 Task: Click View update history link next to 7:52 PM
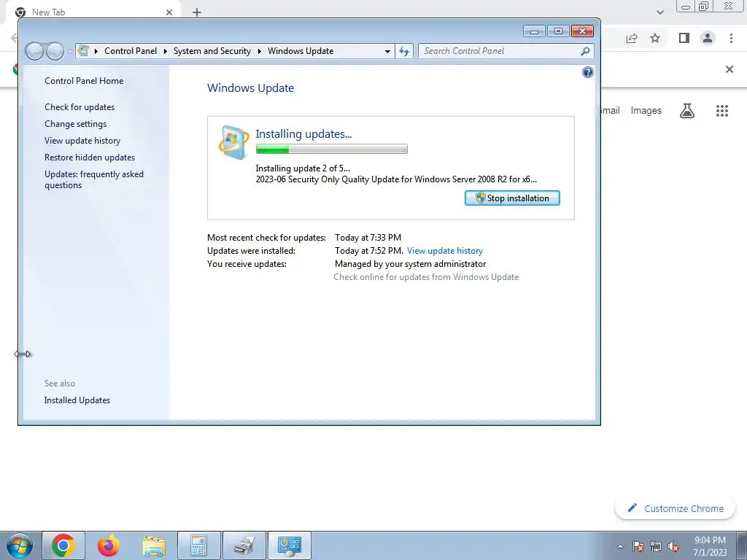(x=445, y=251)
